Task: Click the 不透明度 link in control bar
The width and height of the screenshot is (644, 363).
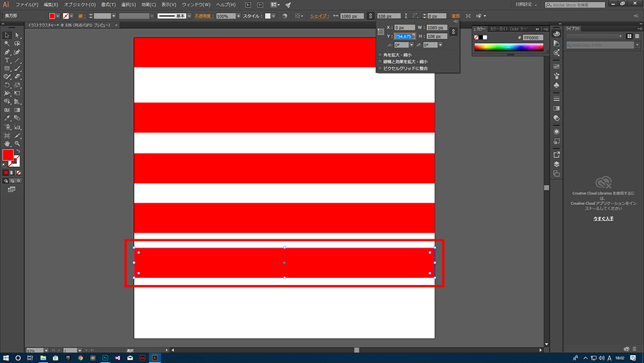Action: click(204, 16)
